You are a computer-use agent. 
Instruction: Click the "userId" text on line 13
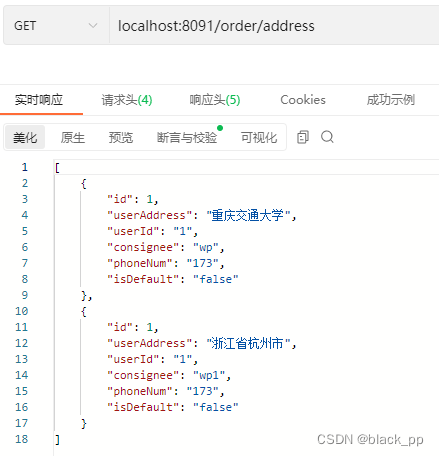(x=134, y=359)
